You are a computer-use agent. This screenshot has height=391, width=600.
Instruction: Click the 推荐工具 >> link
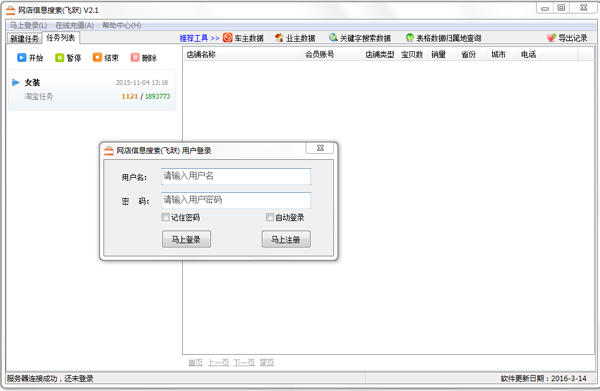[199, 38]
